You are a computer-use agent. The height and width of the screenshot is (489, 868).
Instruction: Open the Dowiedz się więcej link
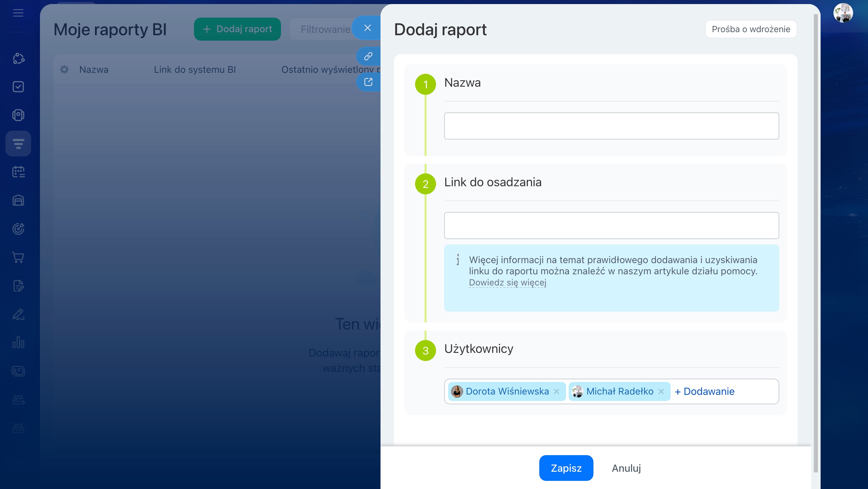tap(507, 282)
